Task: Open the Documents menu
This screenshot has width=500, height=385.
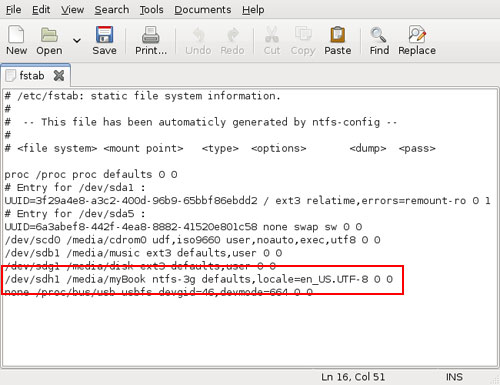Action: (203, 10)
